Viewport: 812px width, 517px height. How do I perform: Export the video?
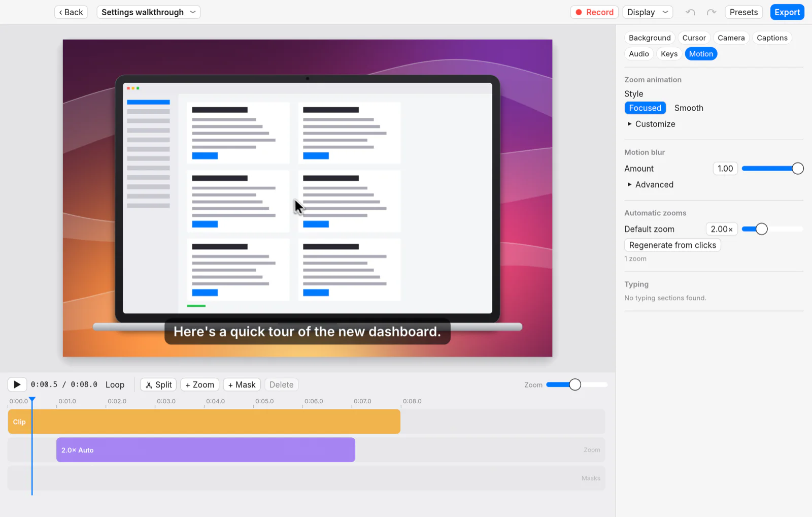point(787,12)
